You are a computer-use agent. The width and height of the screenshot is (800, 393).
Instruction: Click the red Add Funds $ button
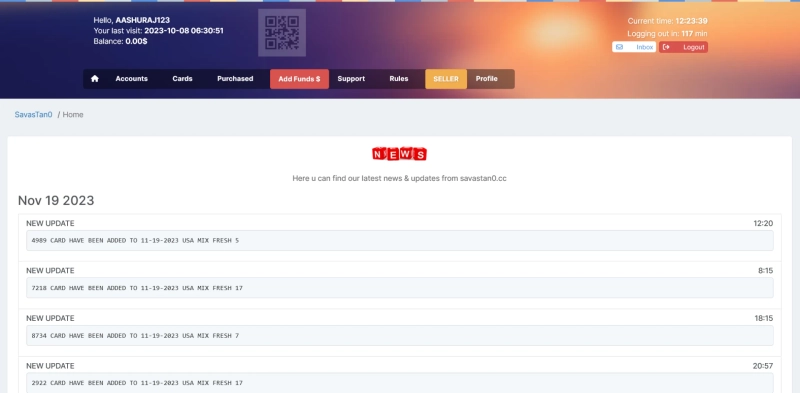click(299, 79)
